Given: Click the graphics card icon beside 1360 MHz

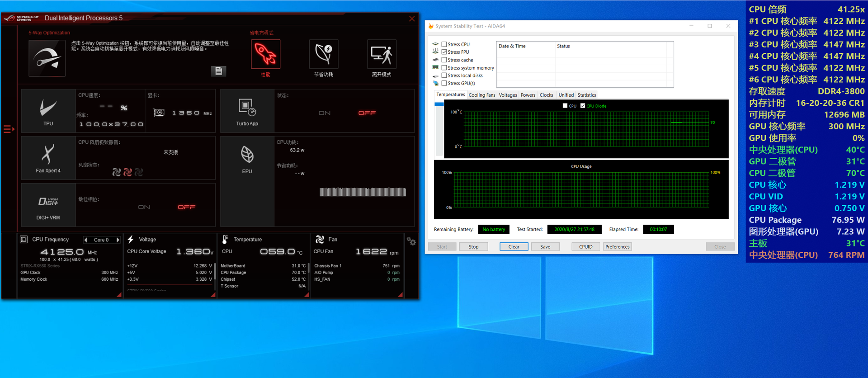Looking at the screenshot, I should [x=159, y=113].
